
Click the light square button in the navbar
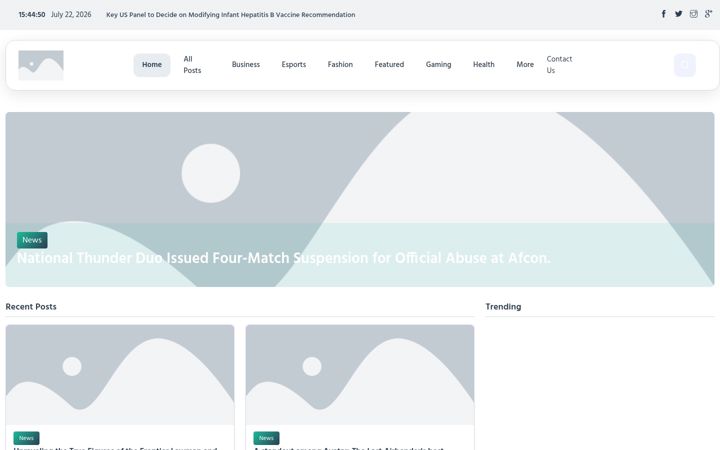[x=685, y=65]
